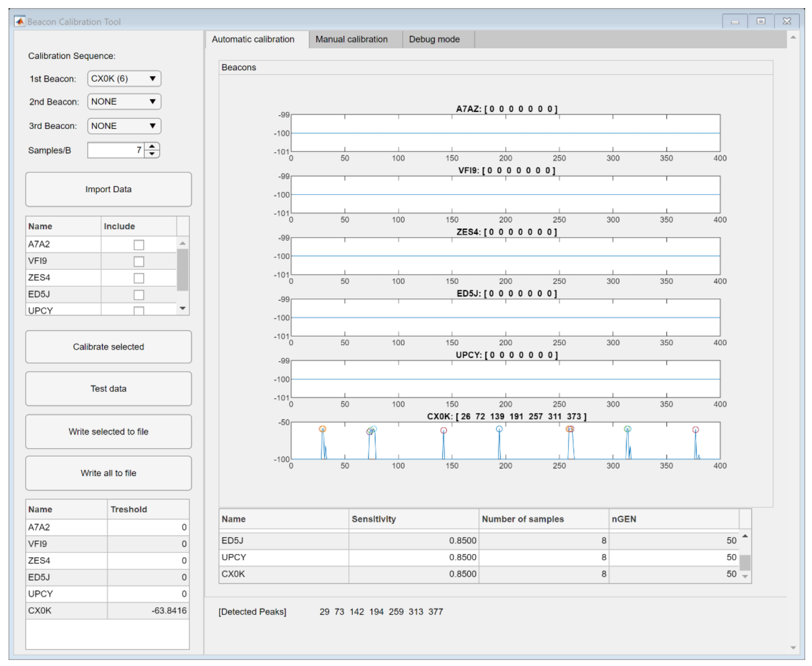
Task: Increase Samples/B with up arrow
Action: pos(152,147)
